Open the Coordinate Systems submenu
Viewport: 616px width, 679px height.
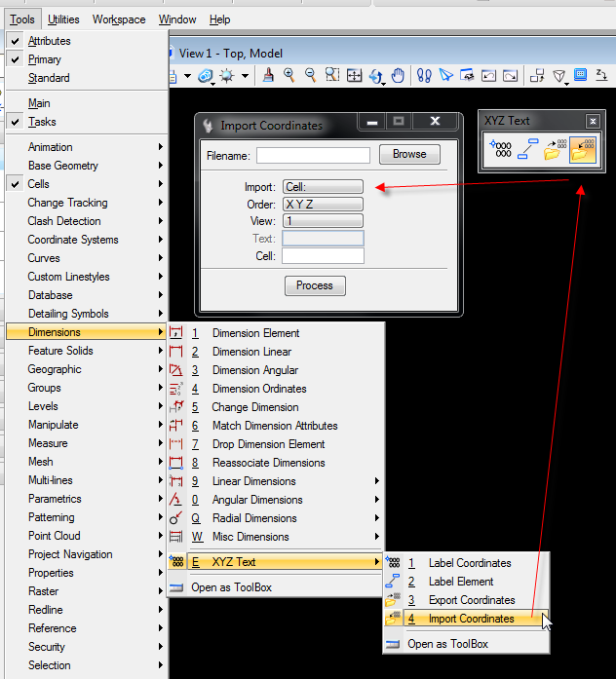tap(87, 240)
